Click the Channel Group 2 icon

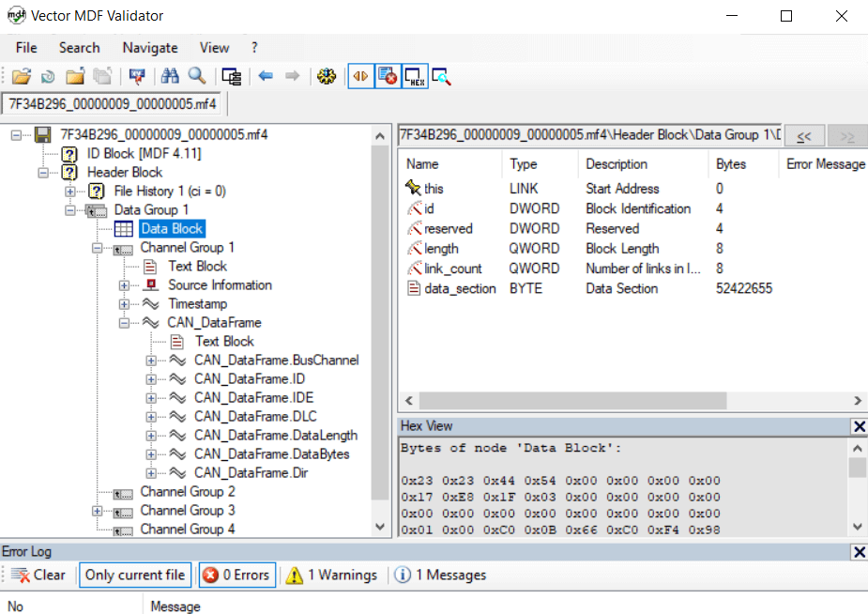coord(123,493)
